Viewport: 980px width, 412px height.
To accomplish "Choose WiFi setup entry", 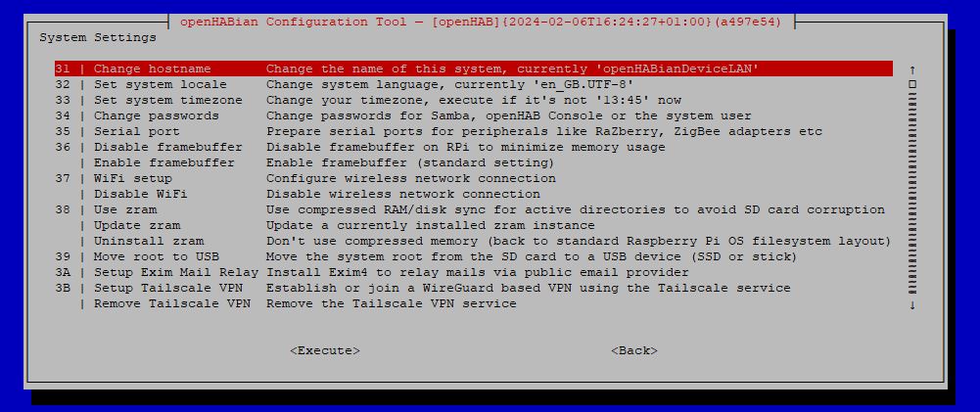I will coord(473,178).
